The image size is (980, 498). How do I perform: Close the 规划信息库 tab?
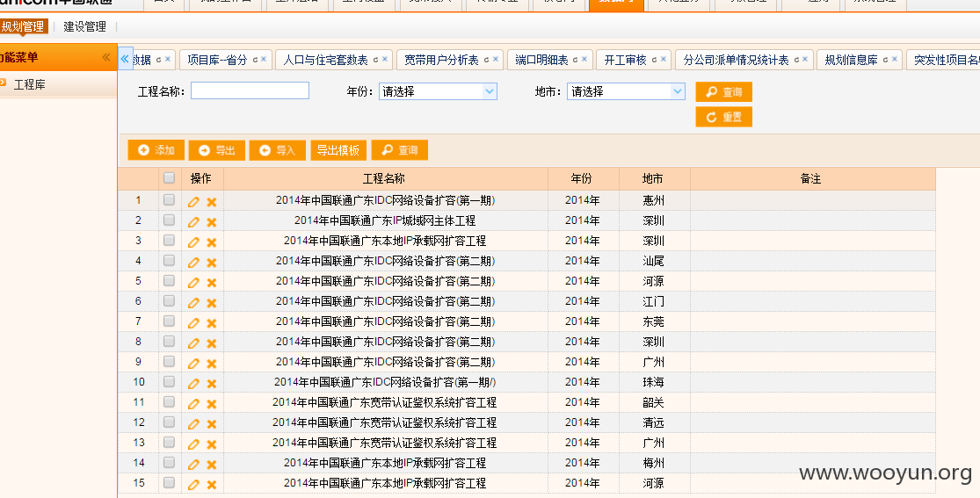[x=895, y=60]
